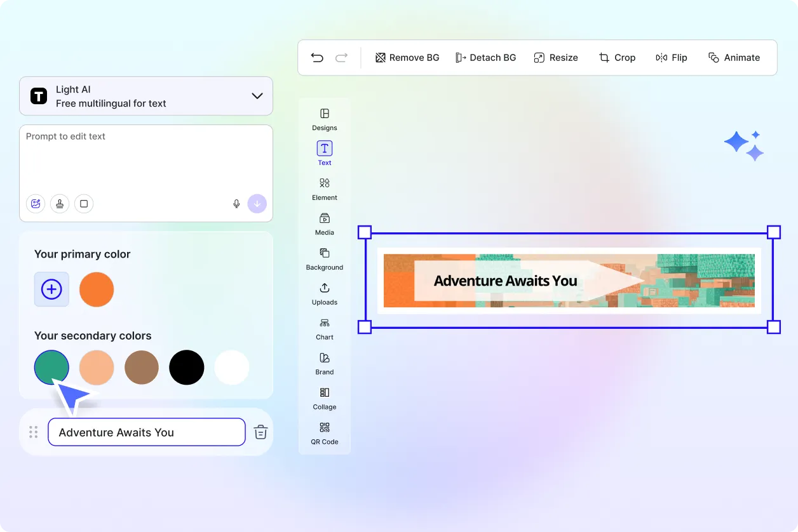Click the Adventure Awaits You text field
The height and width of the screenshot is (532, 798).
point(147,432)
